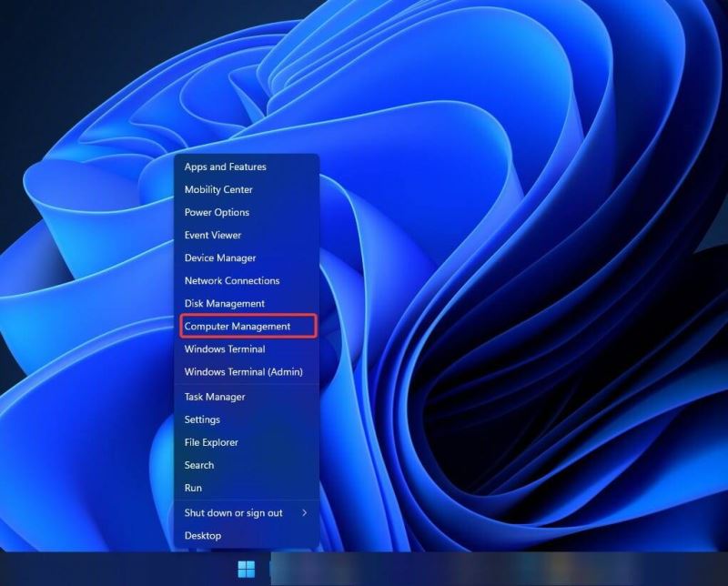Open Apps and Features

pos(225,167)
